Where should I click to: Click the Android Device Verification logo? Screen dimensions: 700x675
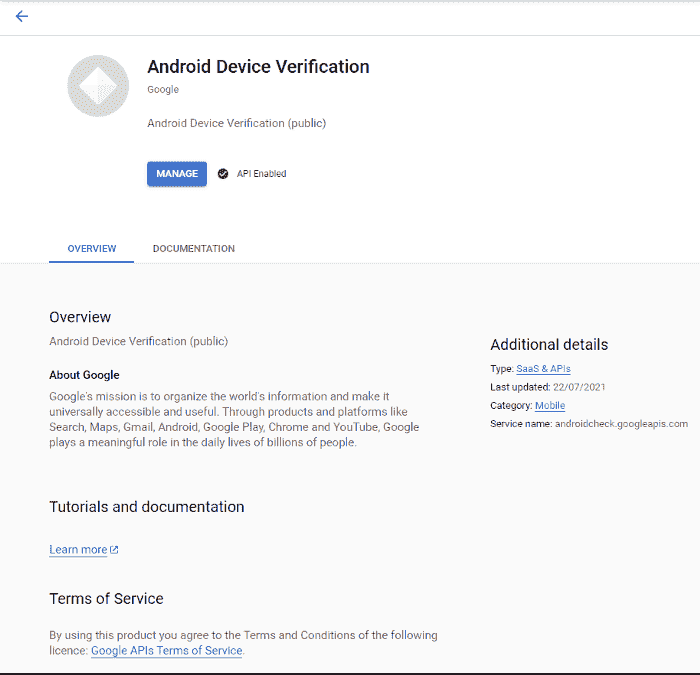(x=98, y=86)
